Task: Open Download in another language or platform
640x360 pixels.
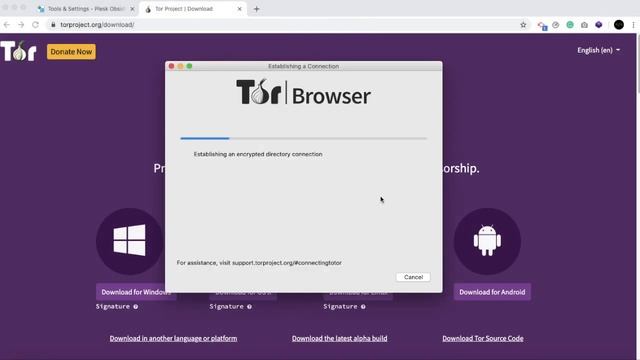Action: point(173,338)
